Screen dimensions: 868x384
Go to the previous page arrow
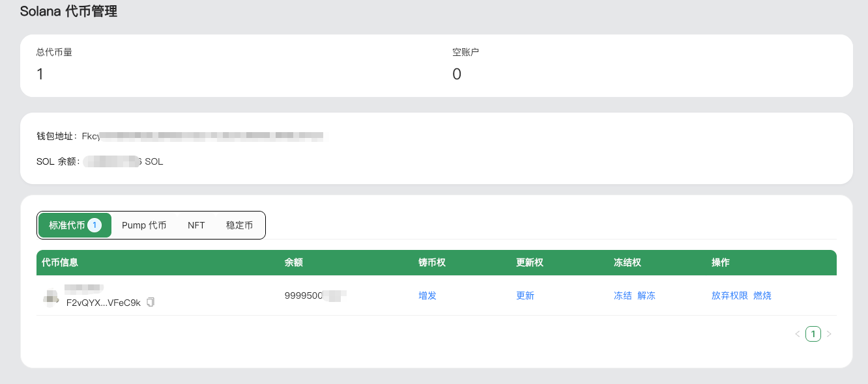coord(797,334)
